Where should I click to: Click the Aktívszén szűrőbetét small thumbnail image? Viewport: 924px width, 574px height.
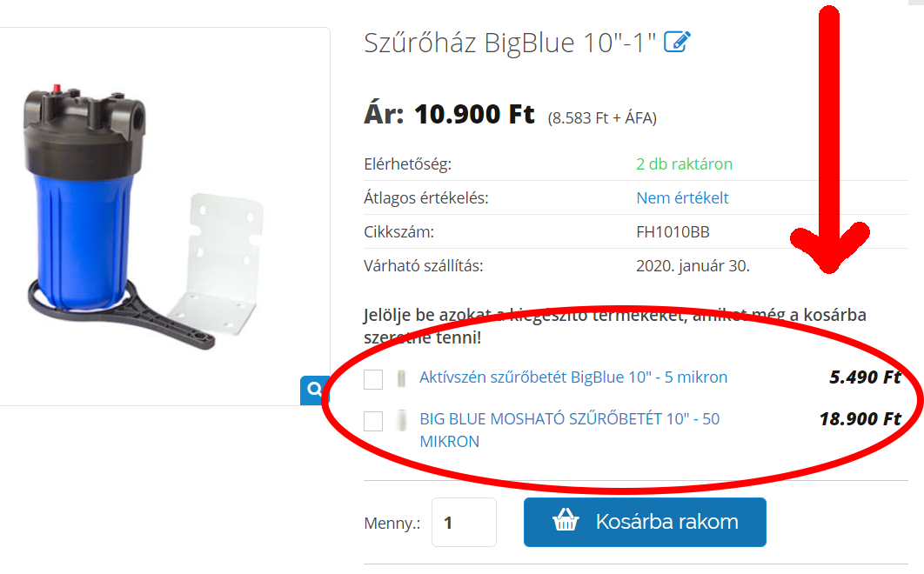pos(401,377)
